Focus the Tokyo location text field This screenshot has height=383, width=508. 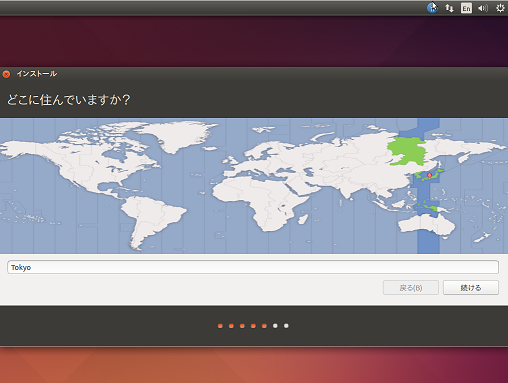[x=253, y=267]
